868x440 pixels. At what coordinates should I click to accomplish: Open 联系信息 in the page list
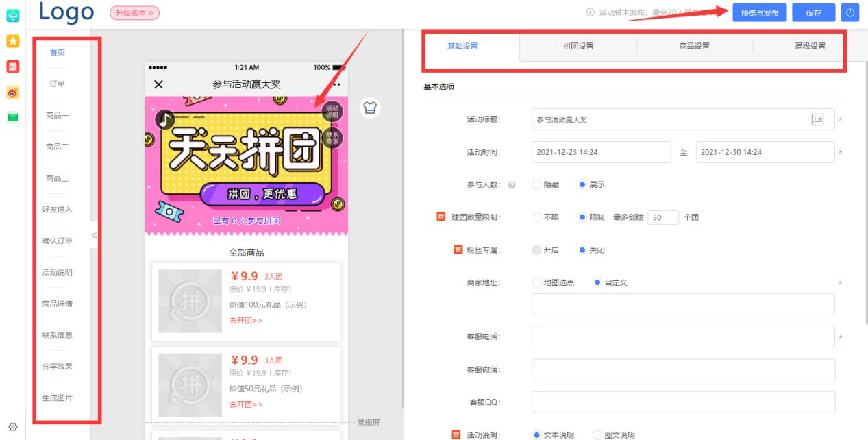58,335
